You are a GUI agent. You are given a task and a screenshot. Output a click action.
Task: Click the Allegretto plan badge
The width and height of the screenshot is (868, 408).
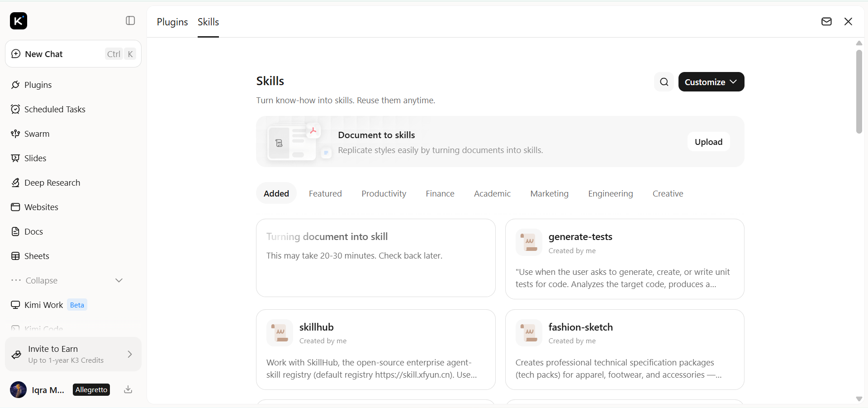91,389
